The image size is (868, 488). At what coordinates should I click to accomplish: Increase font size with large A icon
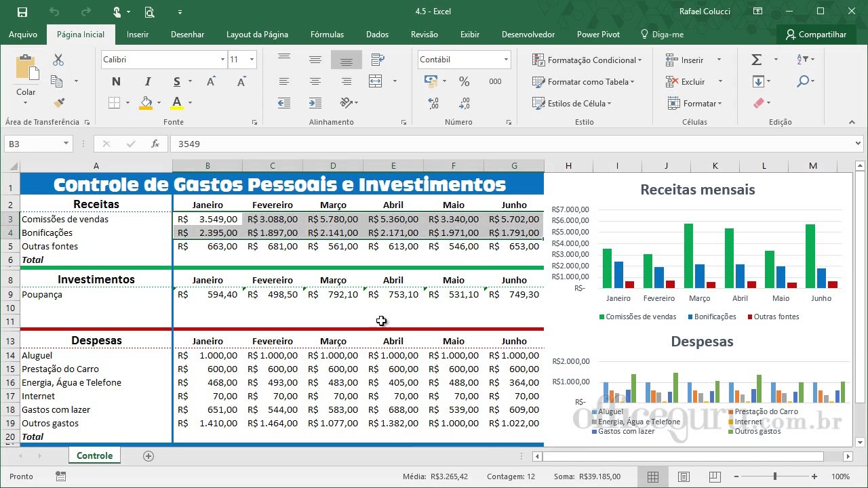(211, 82)
